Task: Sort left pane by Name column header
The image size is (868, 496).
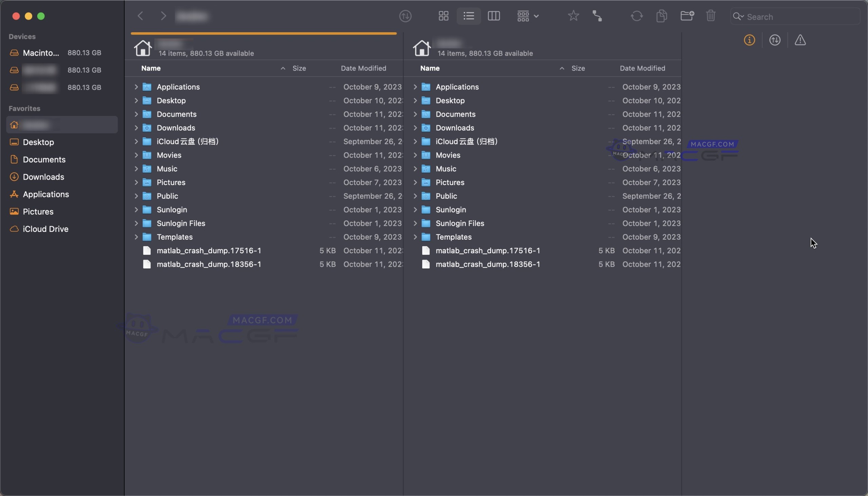Action: tap(151, 68)
